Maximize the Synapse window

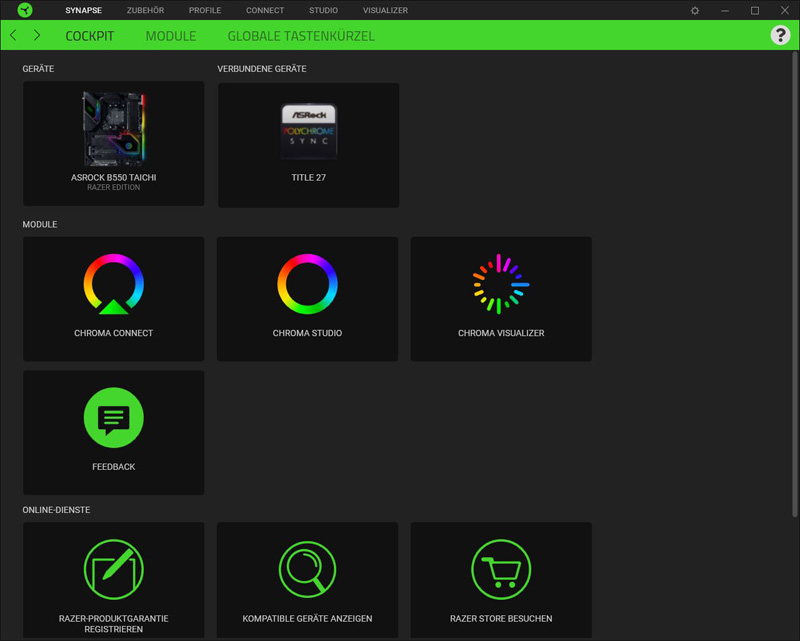click(755, 10)
